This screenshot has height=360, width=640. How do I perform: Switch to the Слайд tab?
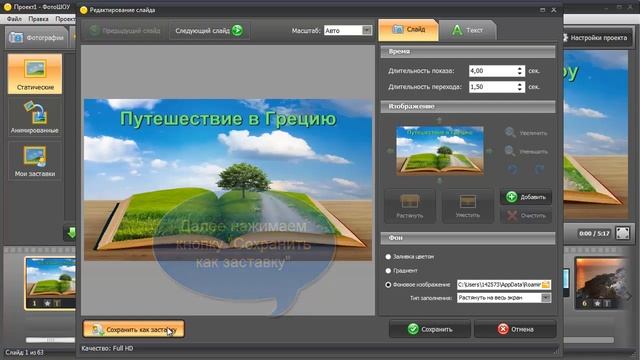pos(409,30)
